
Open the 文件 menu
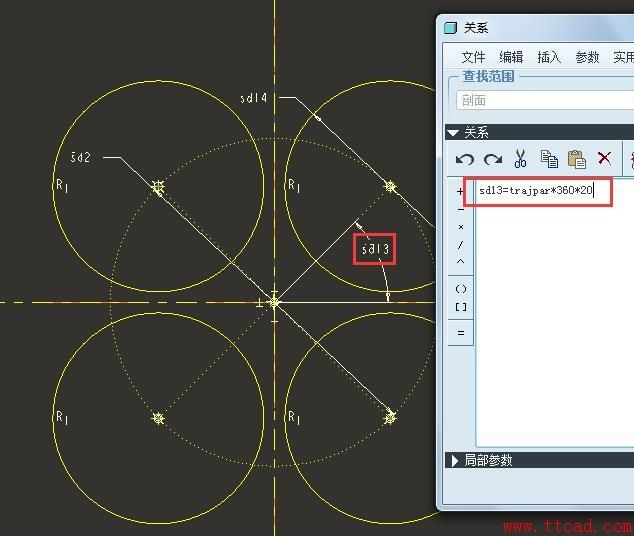click(473, 57)
